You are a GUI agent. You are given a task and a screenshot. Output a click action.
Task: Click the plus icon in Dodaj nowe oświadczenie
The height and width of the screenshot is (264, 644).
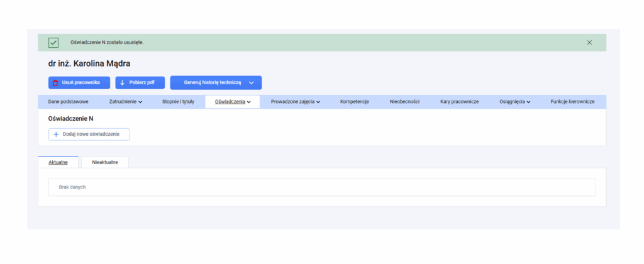tap(56, 135)
